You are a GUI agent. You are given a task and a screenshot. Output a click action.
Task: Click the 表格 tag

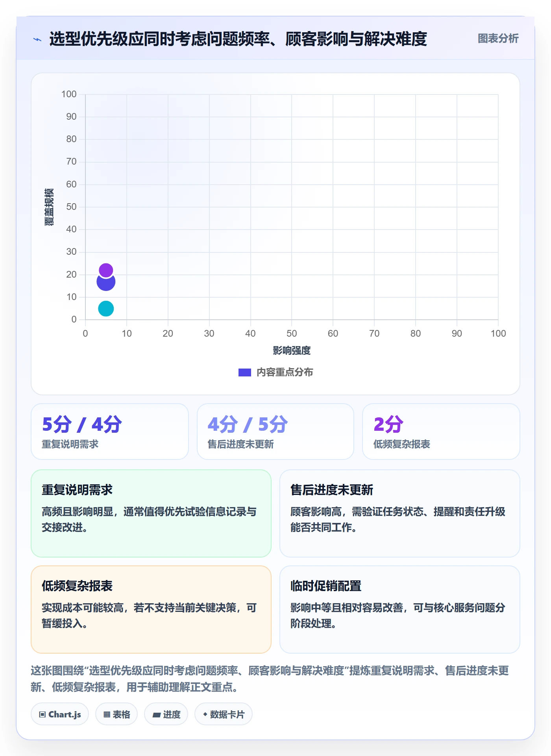click(x=116, y=714)
